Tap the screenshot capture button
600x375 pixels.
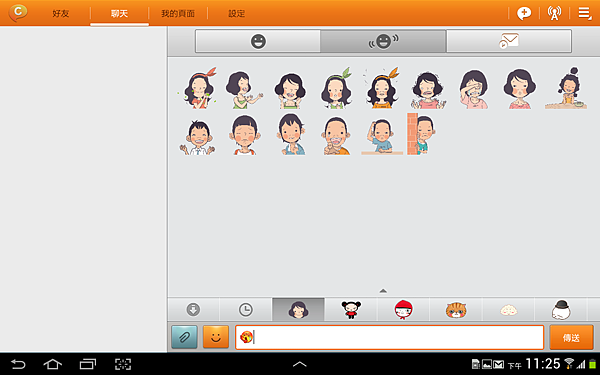pos(123,364)
